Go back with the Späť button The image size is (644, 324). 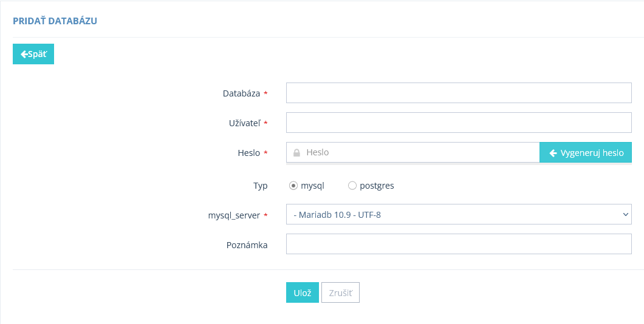(x=33, y=54)
